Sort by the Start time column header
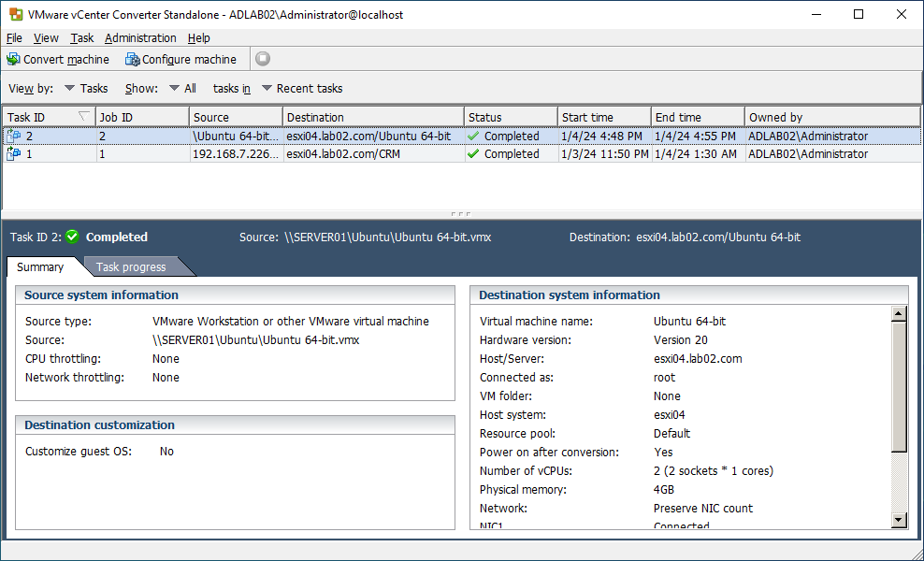 pyautogui.click(x=604, y=117)
